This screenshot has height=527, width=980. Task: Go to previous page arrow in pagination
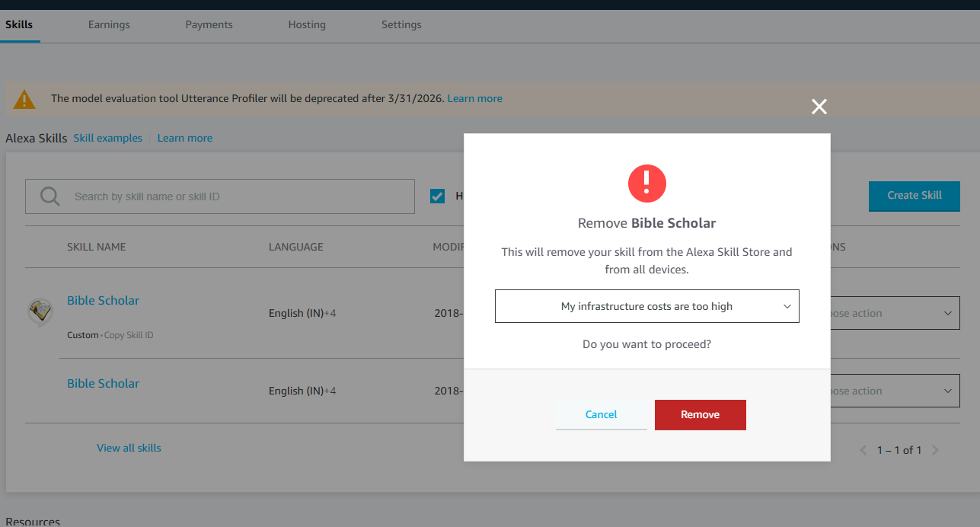[863, 450]
